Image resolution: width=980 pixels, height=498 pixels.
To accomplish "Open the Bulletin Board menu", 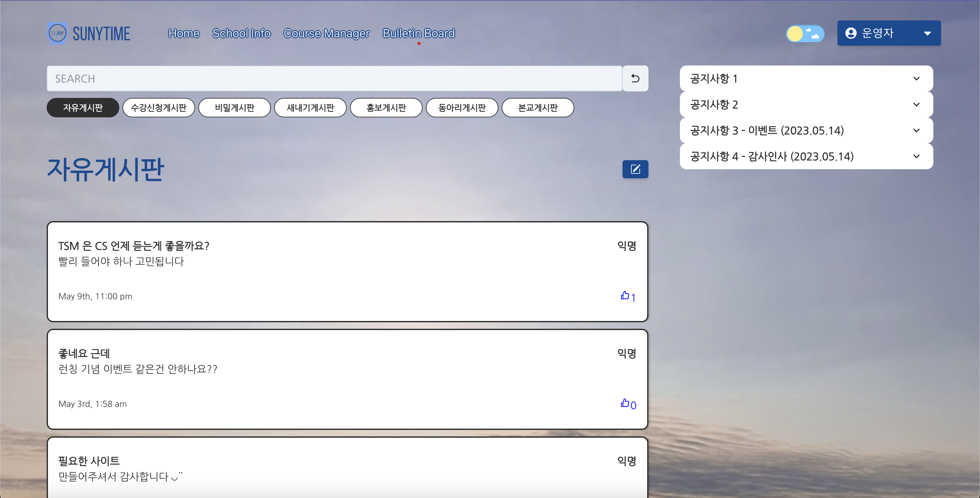I will pyautogui.click(x=418, y=33).
